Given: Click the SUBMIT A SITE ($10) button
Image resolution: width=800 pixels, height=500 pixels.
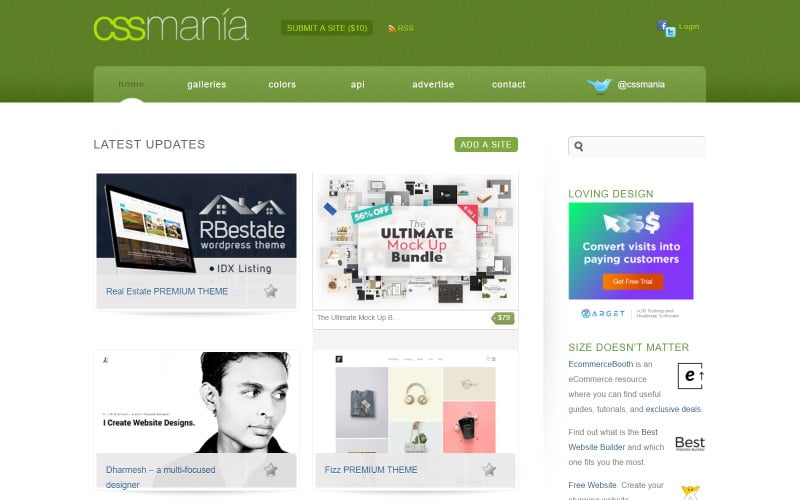Looking at the screenshot, I should 327,28.
